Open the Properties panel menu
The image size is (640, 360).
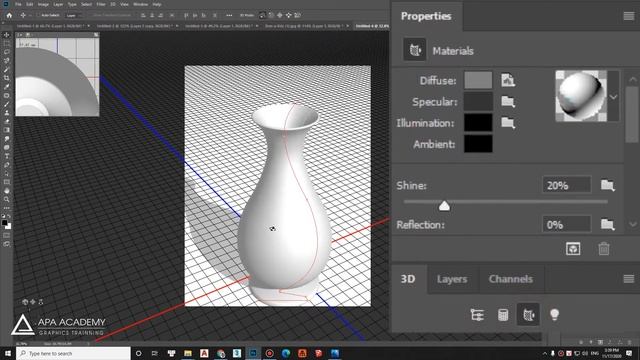point(629,16)
